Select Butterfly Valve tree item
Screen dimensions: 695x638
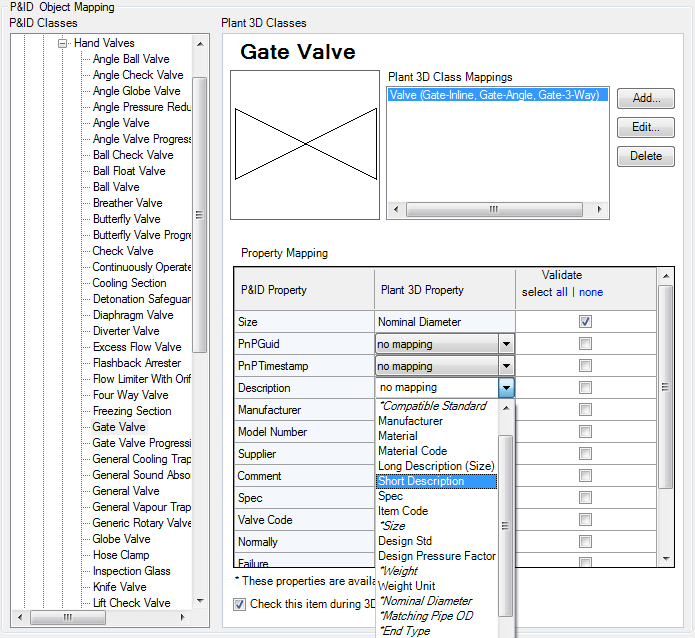click(x=126, y=219)
